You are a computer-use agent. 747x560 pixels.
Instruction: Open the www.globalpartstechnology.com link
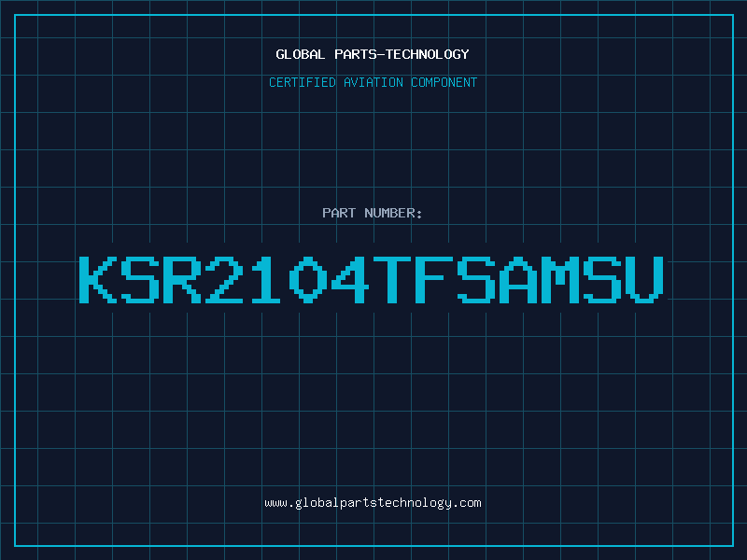373,503
